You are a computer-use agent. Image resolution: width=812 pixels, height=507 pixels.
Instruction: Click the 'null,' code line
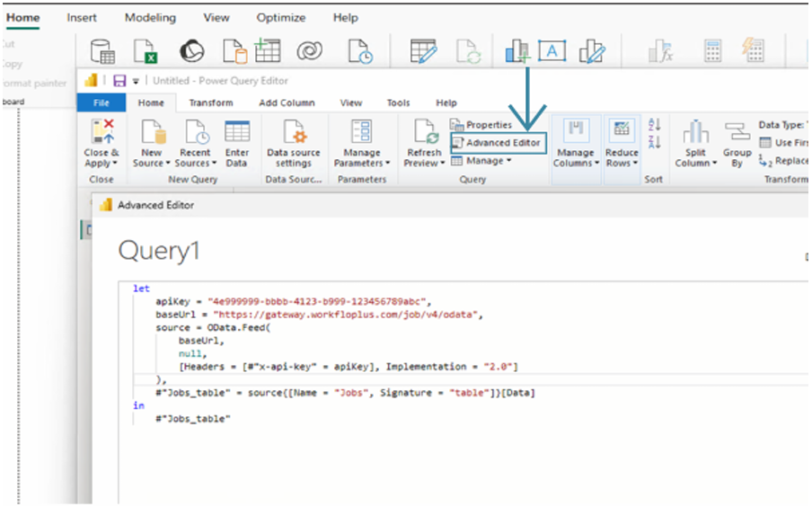(192, 353)
